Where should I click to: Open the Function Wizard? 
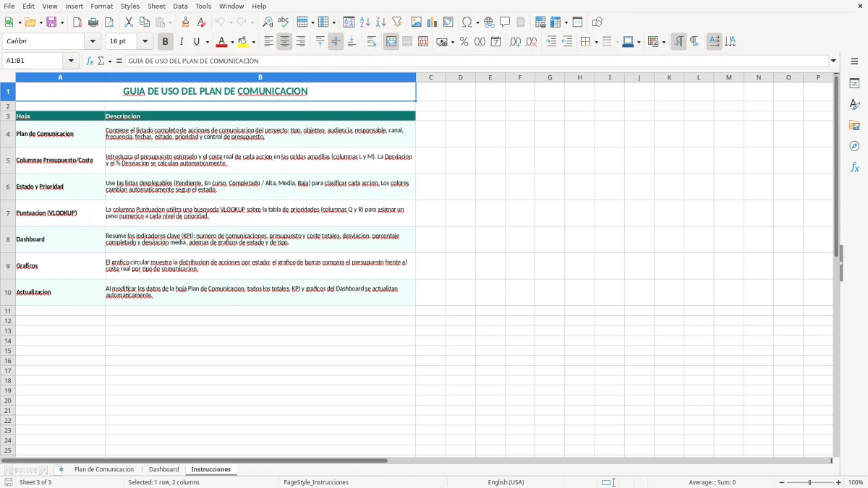click(90, 61)
